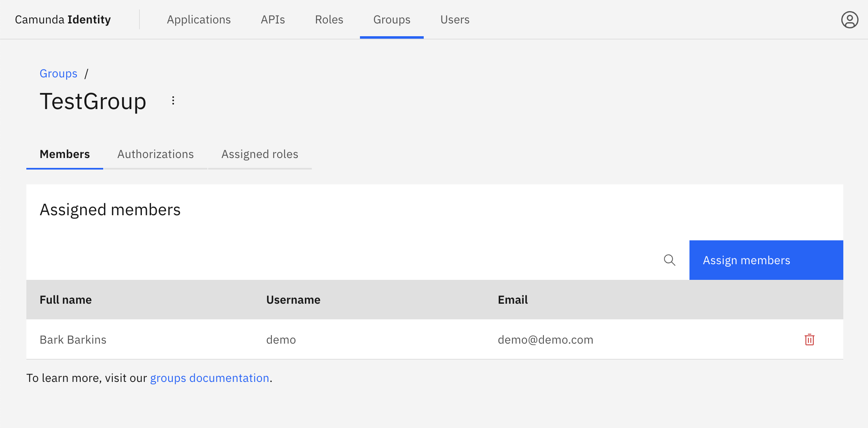Click the search icon in Assigned members
Image resolution: width=868 pixels, height=428 pixels.
(x=669, y=260)
